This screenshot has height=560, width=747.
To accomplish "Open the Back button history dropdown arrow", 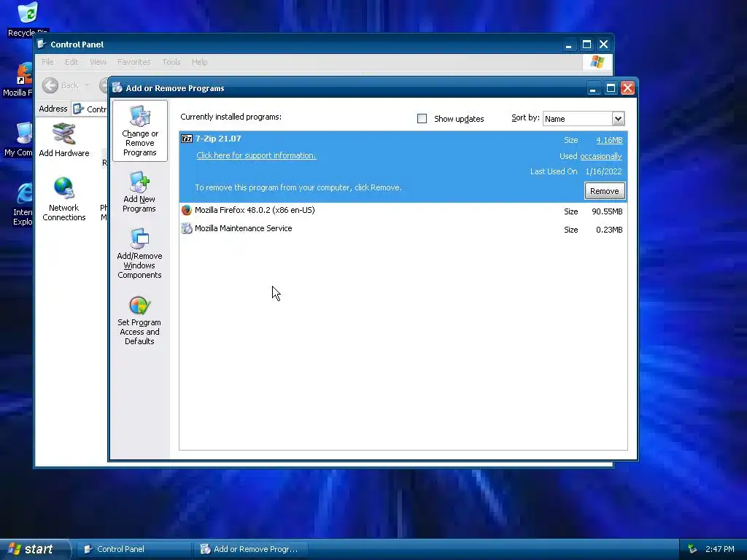I will (88, 85).
